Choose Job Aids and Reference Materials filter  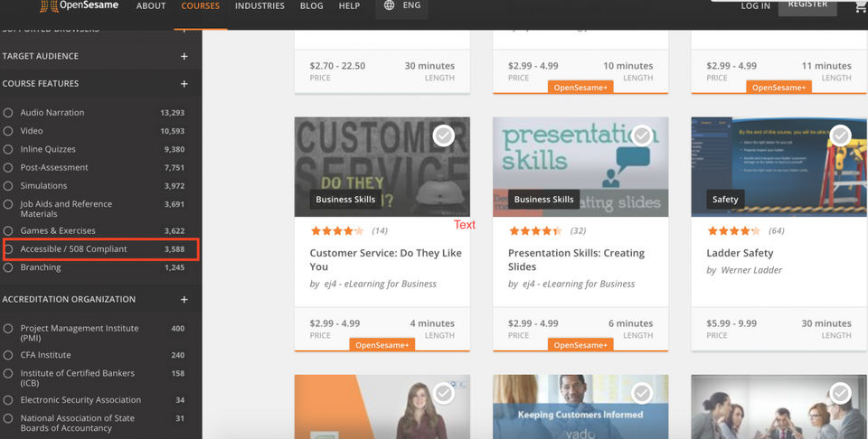coord(8,204)
